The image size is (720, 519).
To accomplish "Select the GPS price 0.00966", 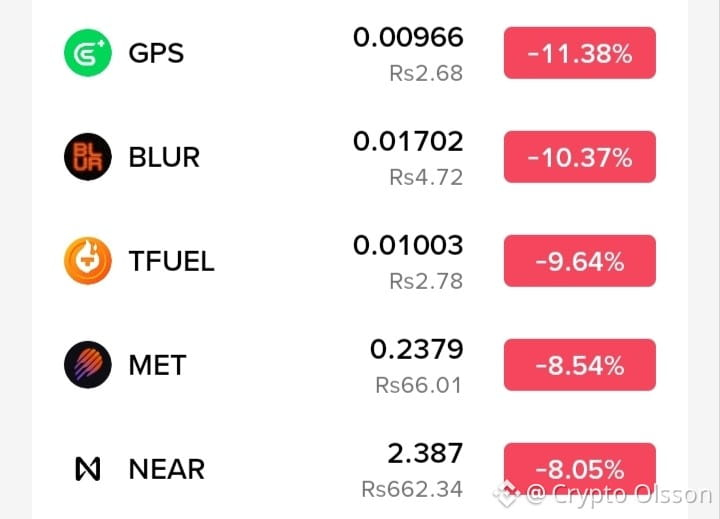I will (408, 37).
